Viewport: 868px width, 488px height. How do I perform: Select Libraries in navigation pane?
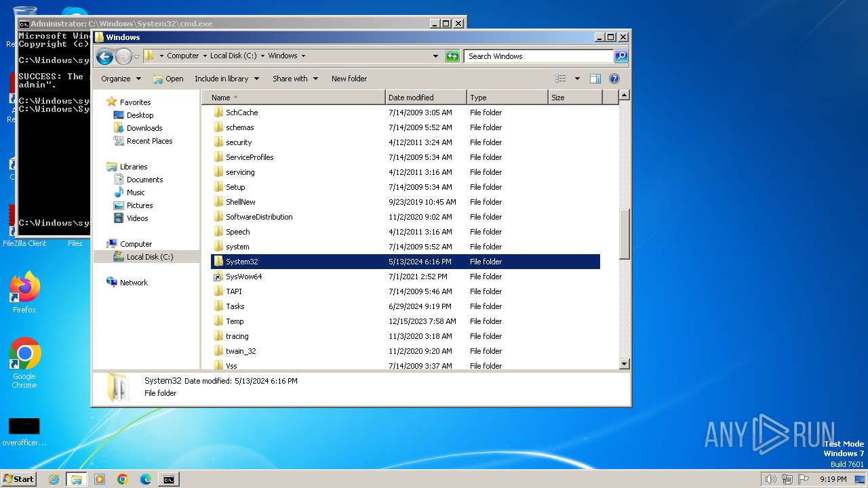point(133,167)
